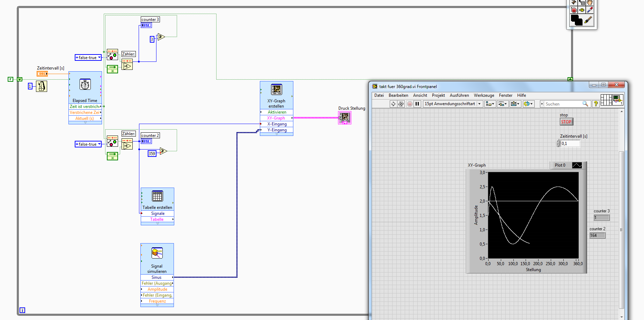Click the Elapsed Time Express VI icon

point(85,85)
